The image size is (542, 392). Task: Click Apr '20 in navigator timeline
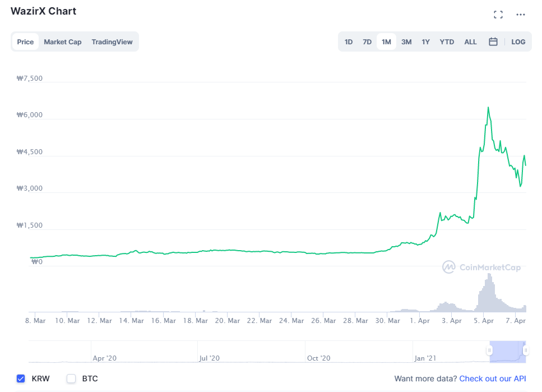coord(104,358)
